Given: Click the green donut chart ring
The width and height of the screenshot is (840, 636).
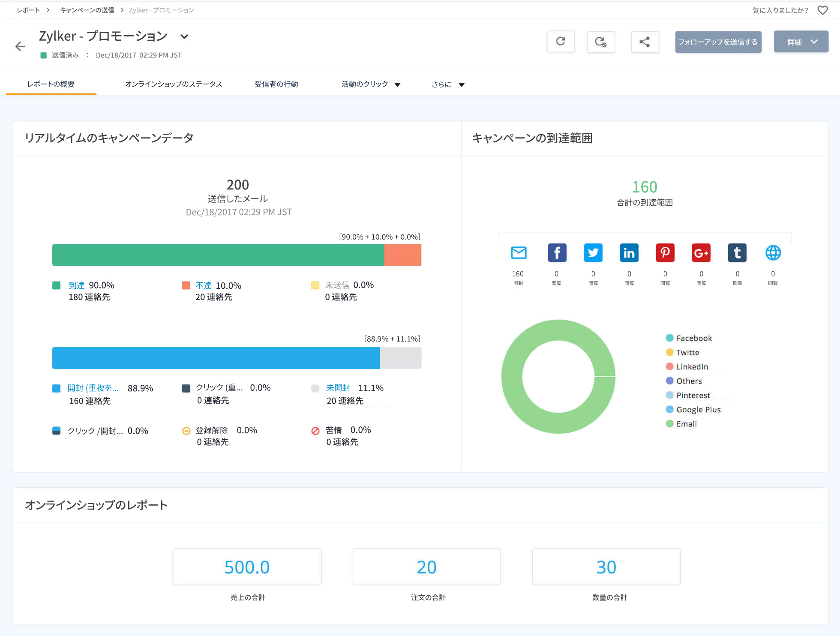Looking at the screenshot, I should point(512,377).
